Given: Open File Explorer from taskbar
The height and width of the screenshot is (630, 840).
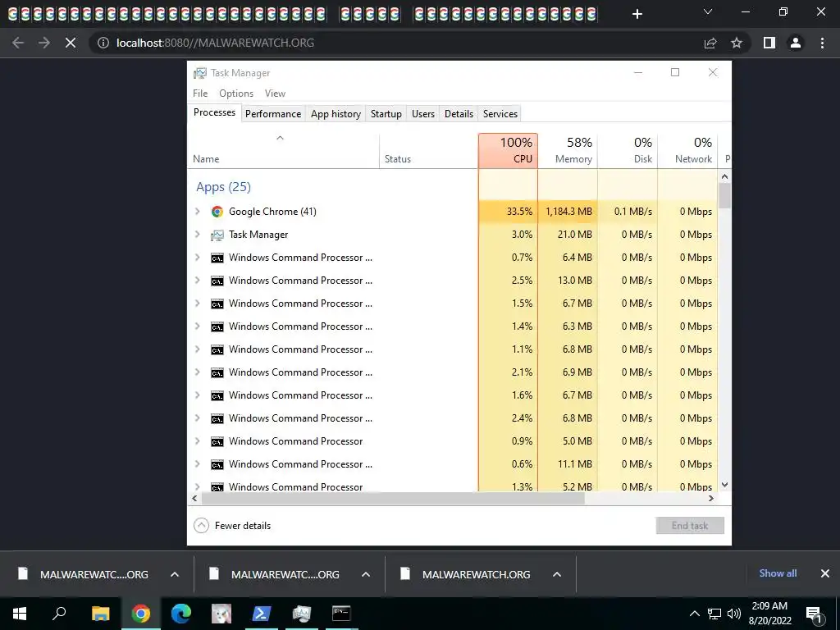Looking at the screenshot, I should tap(100, 614).
